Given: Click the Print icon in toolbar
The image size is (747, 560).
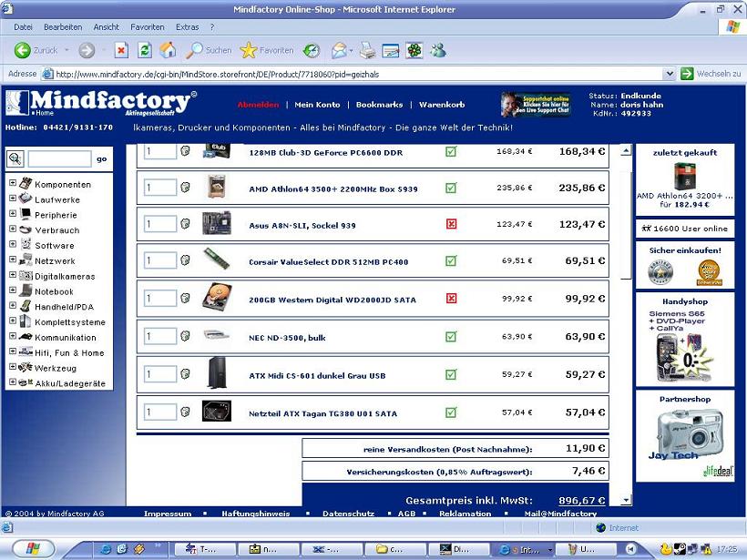Looking at the screenshot, I should click(367, 50).
